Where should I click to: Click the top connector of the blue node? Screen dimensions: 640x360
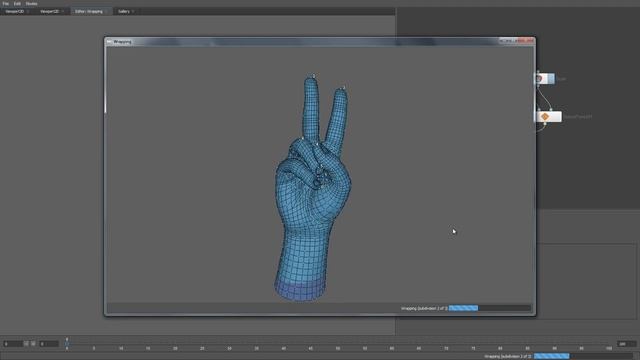click(538, 71)
